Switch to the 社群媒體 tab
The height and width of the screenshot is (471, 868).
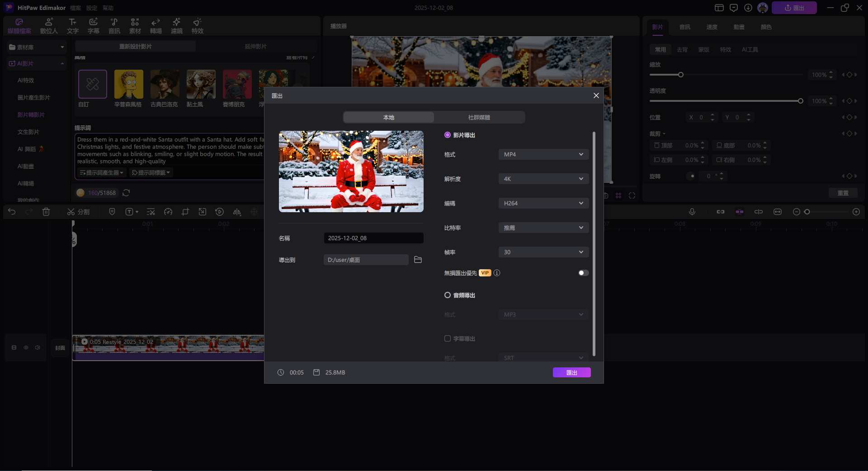479,117
